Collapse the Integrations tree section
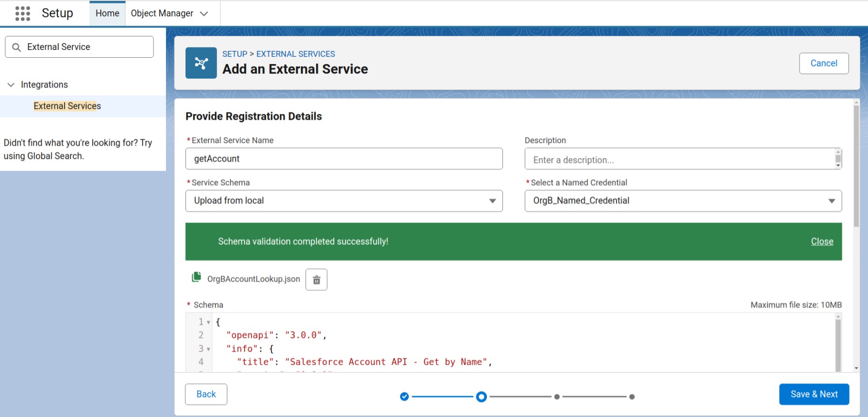 click(11, 85)
